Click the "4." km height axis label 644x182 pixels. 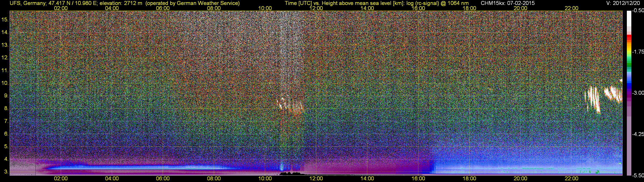click(6, 159)
